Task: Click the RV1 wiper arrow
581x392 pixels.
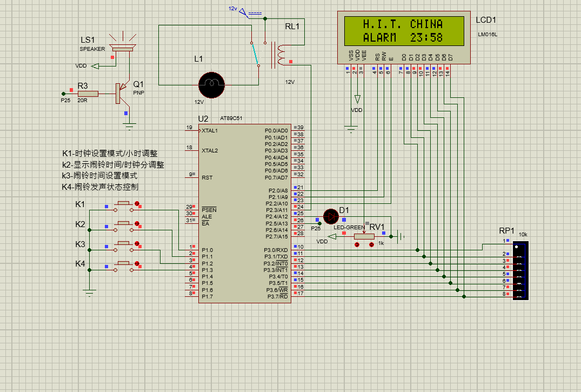Action: click(x=364, y=231)
